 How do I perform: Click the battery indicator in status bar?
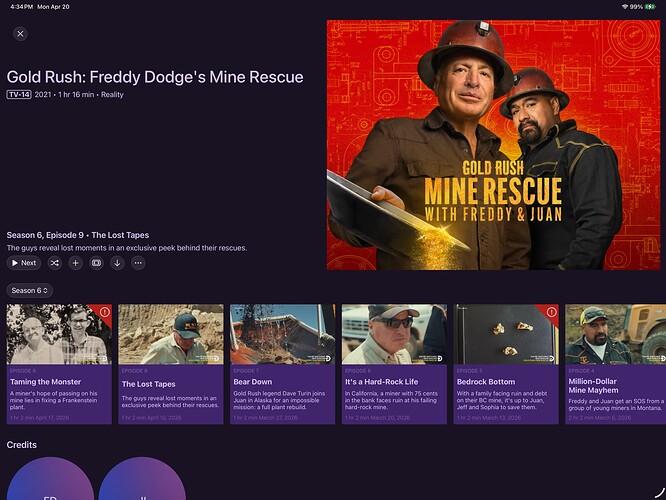click(x=651, y=7)
